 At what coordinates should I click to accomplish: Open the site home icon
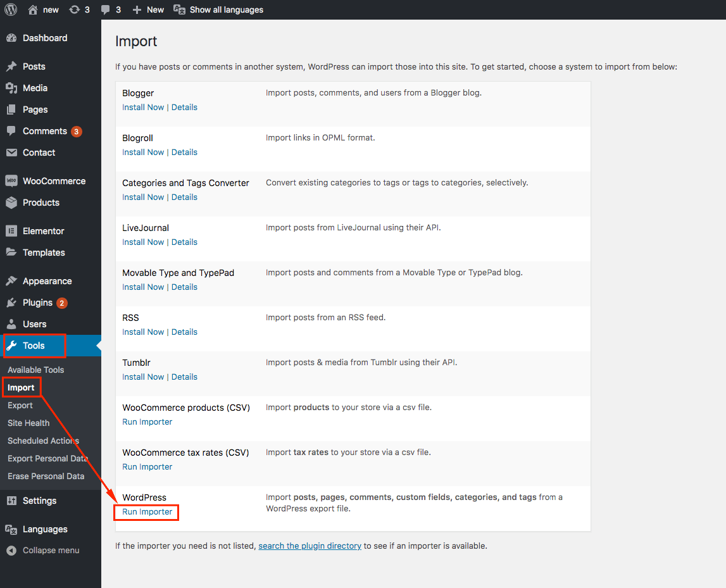pyautogui.click(x=33, y=9)
